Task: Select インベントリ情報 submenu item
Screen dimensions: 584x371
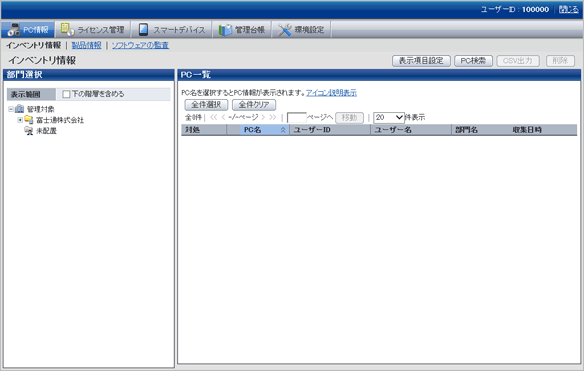Action: coord(33,45)
